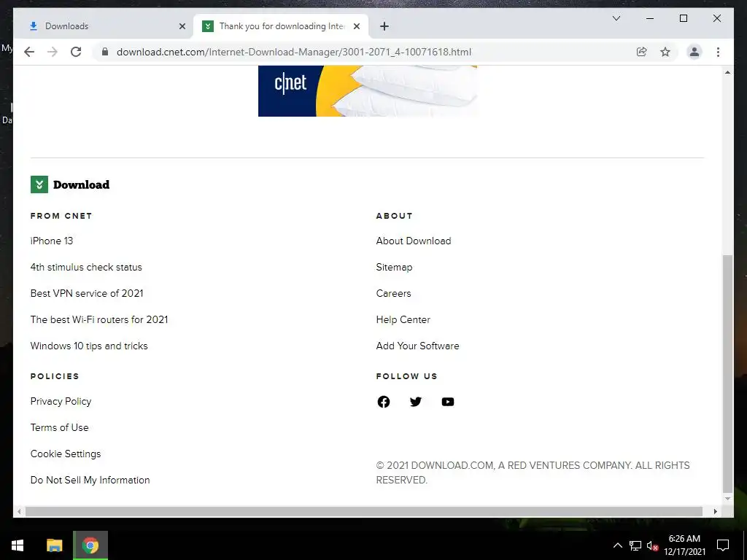Open a new tab with plus button
Image resolution: width=747 pixels, height=560 pixels.
[x=384, y=27]
